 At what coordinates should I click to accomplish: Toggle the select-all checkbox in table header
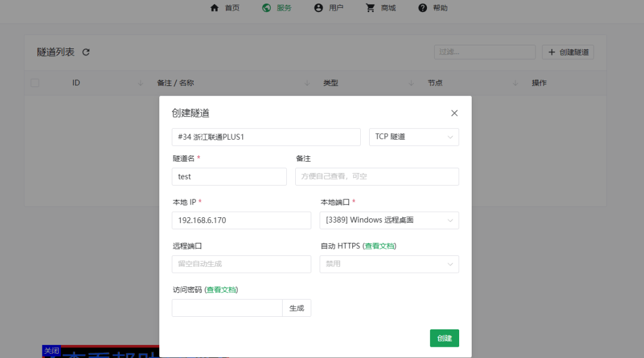point(35,83)
